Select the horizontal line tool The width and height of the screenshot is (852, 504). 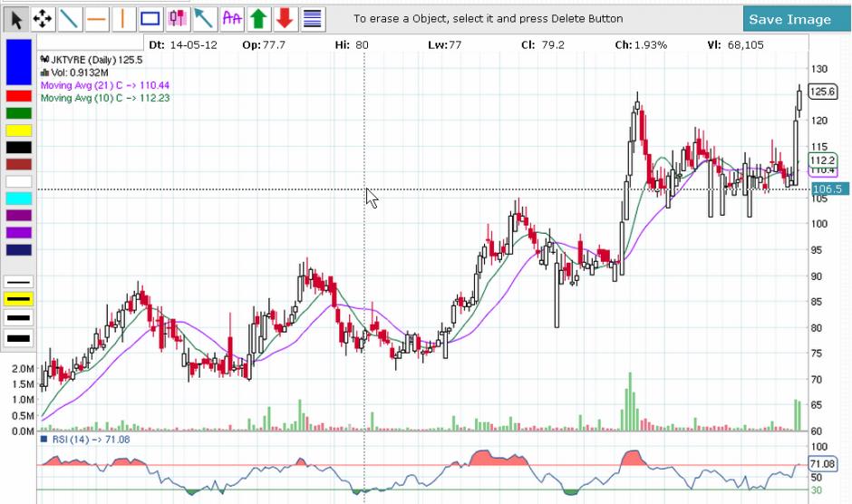point(96,19)
